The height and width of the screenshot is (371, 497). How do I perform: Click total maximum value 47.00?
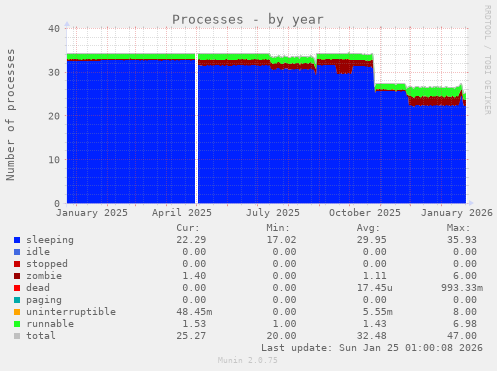[x=462, y=336]
